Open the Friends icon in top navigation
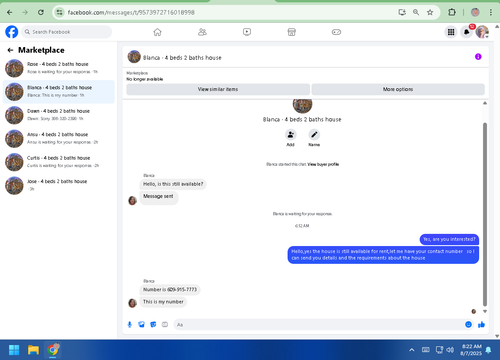The height and width of the screenshot is (360, 500). click(202, 32)
